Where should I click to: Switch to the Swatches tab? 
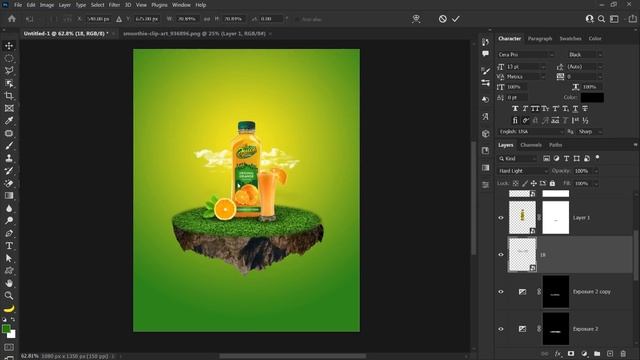570,38
